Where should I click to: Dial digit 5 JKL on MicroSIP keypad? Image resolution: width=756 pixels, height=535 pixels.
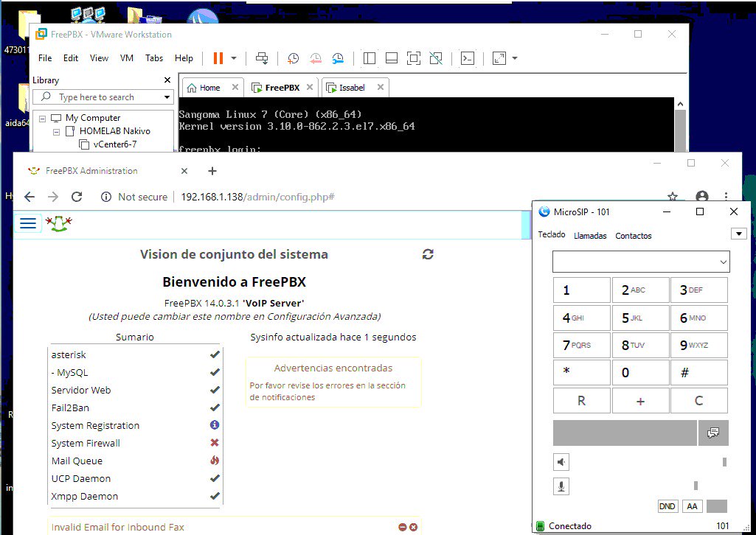640,318
